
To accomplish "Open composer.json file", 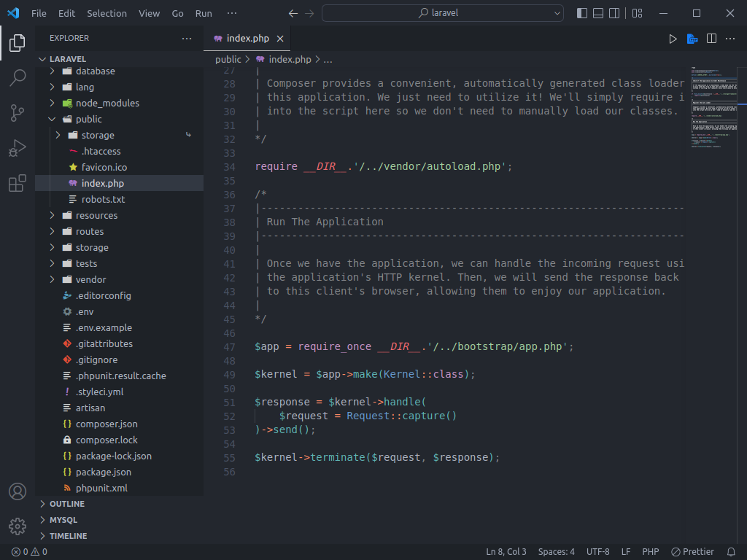I will coord(119,424).
